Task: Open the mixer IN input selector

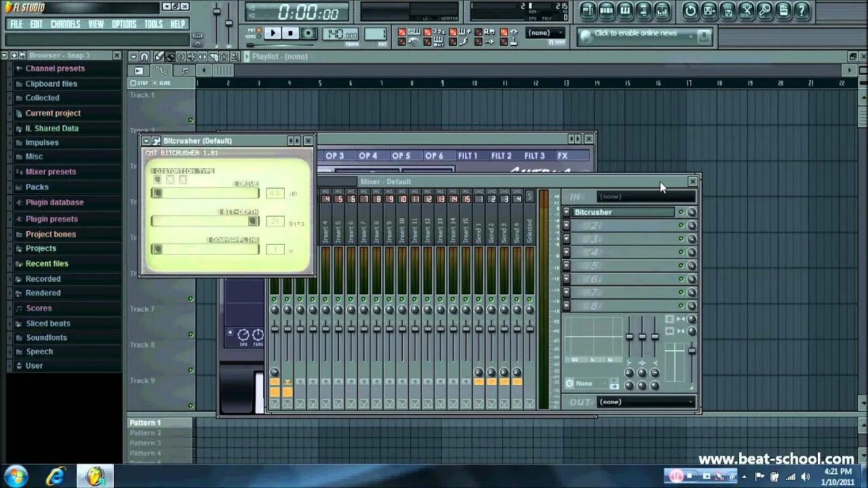Action: click(x=646, y=197)
